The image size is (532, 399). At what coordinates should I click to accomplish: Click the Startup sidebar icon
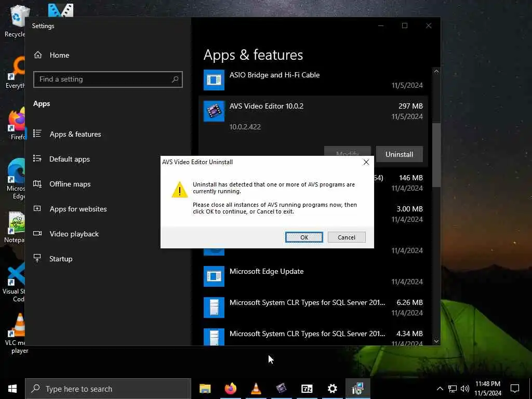[x=37, y=258]
